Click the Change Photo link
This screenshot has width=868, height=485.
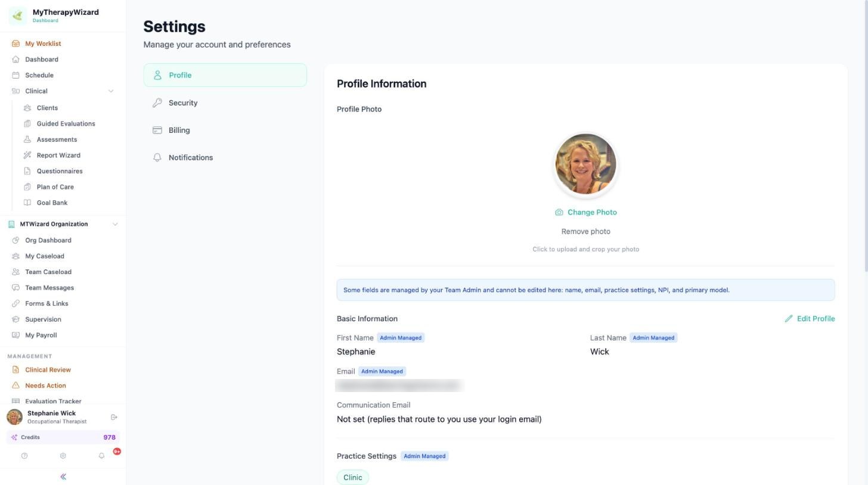(586, 212)
